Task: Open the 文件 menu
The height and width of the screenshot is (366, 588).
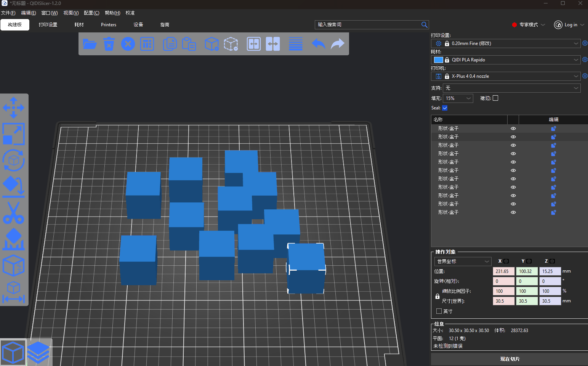Action: point(8,13)
